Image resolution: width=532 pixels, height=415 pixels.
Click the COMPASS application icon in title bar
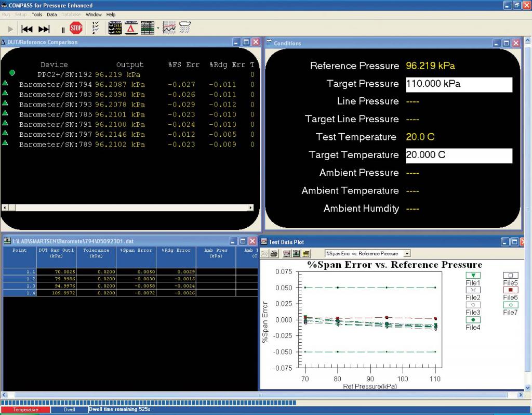pyautogui.click(x=4, y=5)
